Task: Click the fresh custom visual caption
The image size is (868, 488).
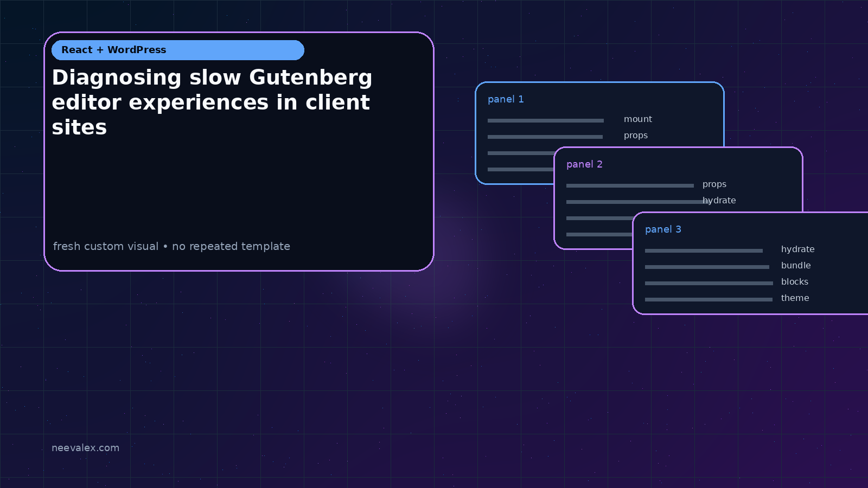Action: (171, 246)
